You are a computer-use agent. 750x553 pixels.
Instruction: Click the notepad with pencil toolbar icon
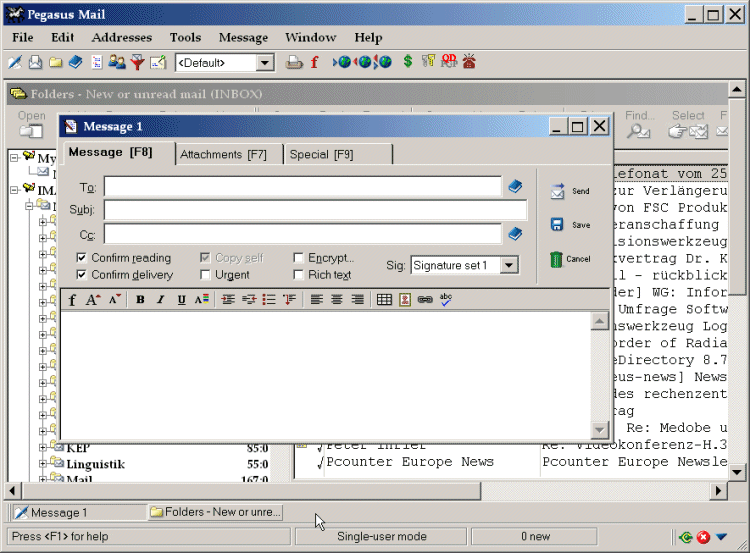(158, 62)
